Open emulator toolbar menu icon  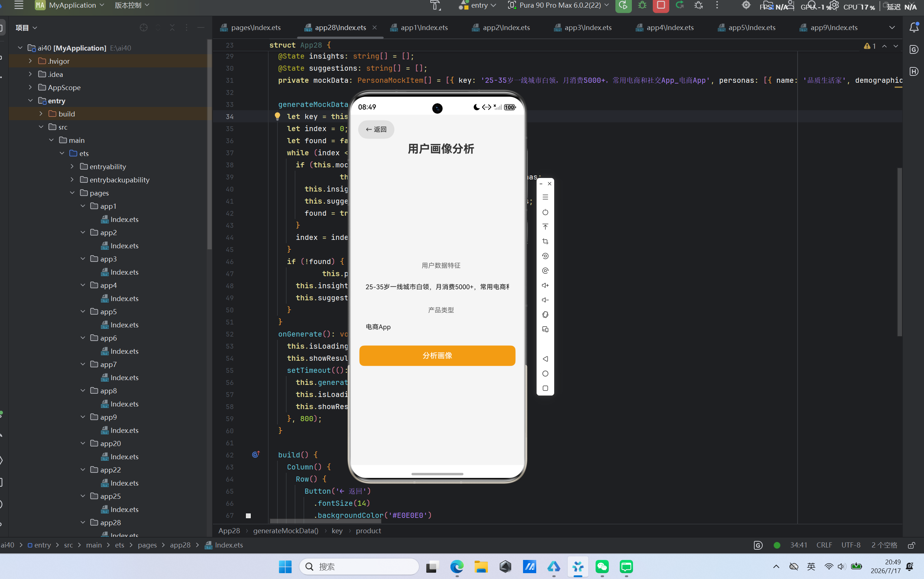545,197
